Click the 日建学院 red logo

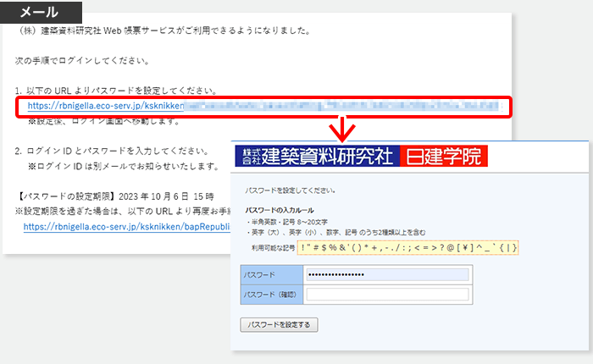[444, 156]
